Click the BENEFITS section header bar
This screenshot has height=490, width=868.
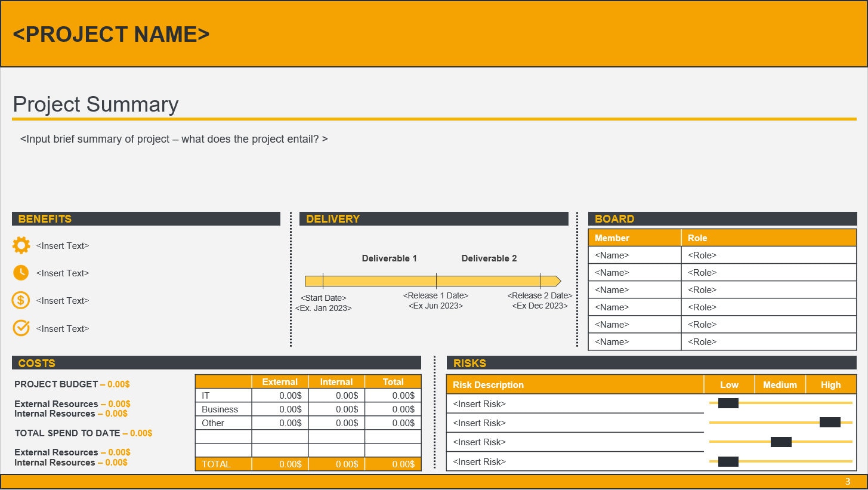tap(146, 218)
